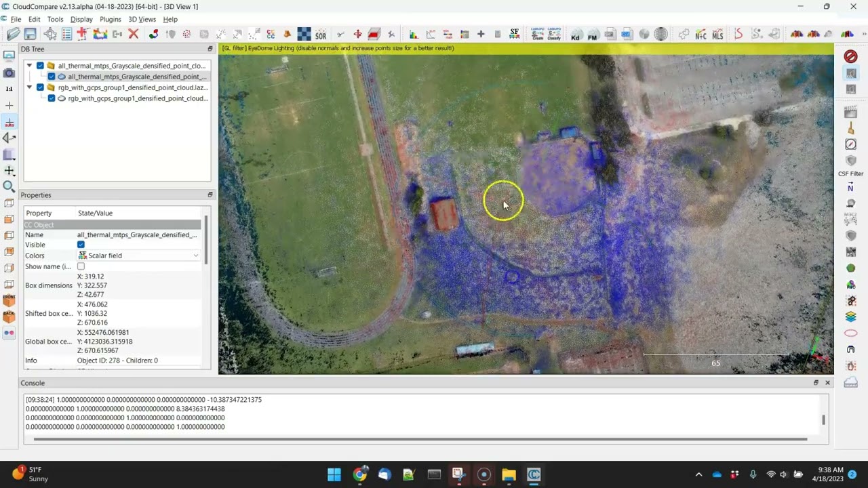Undock the Properties panel
The width and height of the screenshot is (868, 488).
click(x=210, y=195)
